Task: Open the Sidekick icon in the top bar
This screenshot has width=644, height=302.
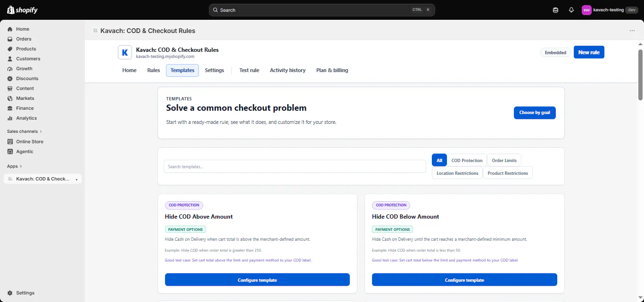Action: [556, 10]
